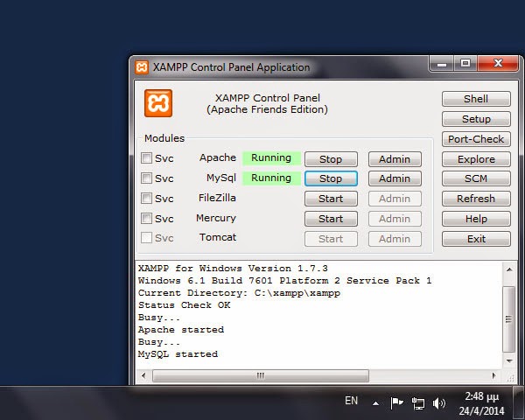
Task: Open the EN language indicator
Action: pyautogui.click(x=351, y=400)
